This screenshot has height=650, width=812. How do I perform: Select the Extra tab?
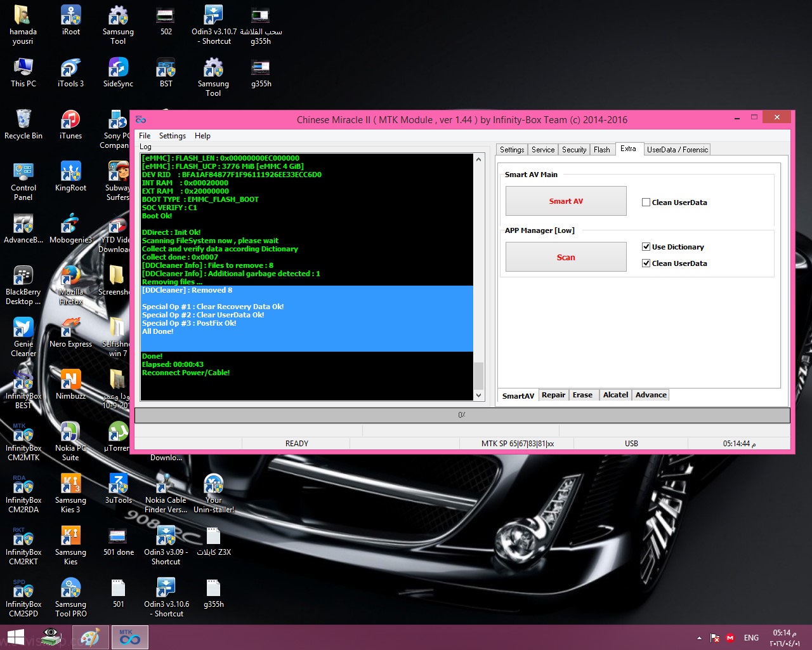point(628,149)
